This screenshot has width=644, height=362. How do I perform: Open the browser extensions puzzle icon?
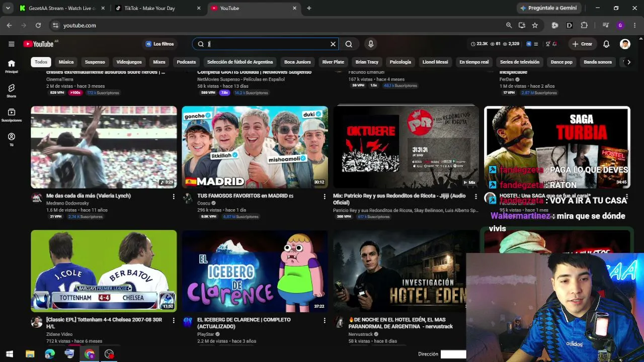584,25
